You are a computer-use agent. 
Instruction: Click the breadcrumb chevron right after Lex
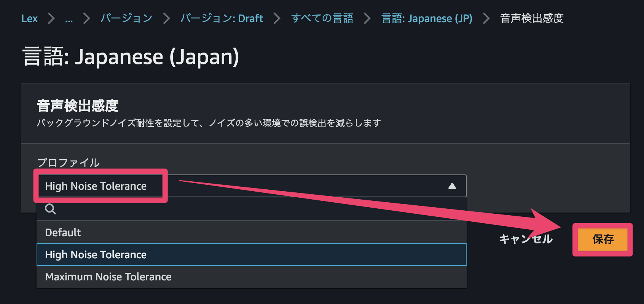(51, 18)
